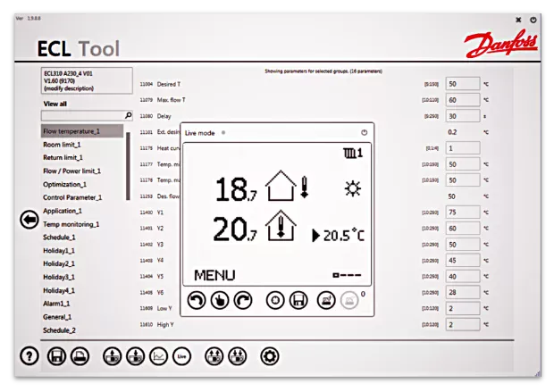Viewport: 554px width, 392px height.
Task: Click the double-arrow download all icon
Action: point(238,356)
